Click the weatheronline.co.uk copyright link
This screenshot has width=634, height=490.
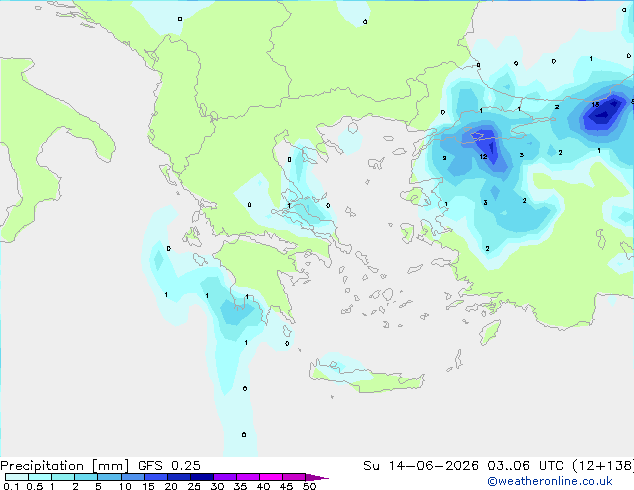click(549, 481)
